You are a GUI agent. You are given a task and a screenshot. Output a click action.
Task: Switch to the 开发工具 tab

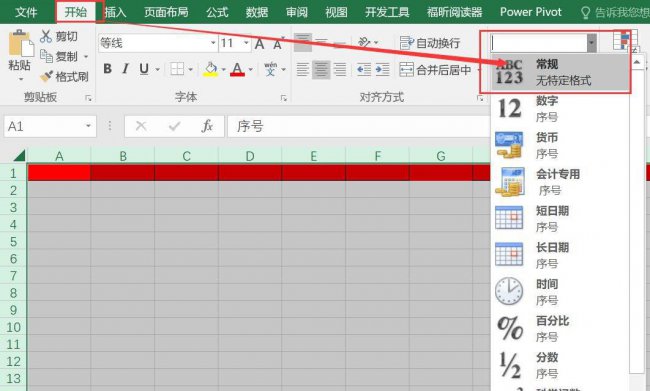point(387,12)
